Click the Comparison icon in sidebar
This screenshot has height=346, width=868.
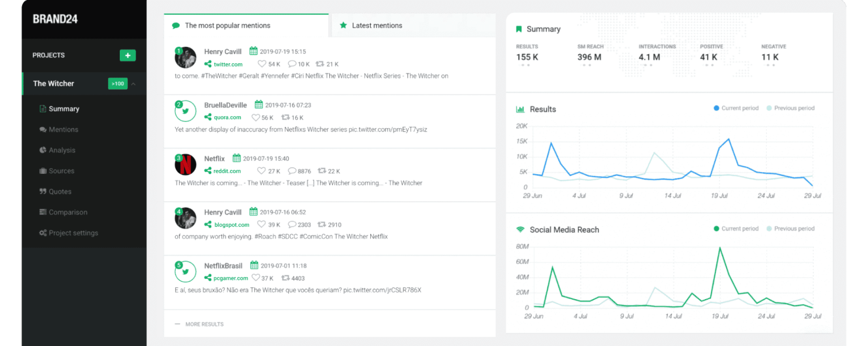click(x=43, y=212)
